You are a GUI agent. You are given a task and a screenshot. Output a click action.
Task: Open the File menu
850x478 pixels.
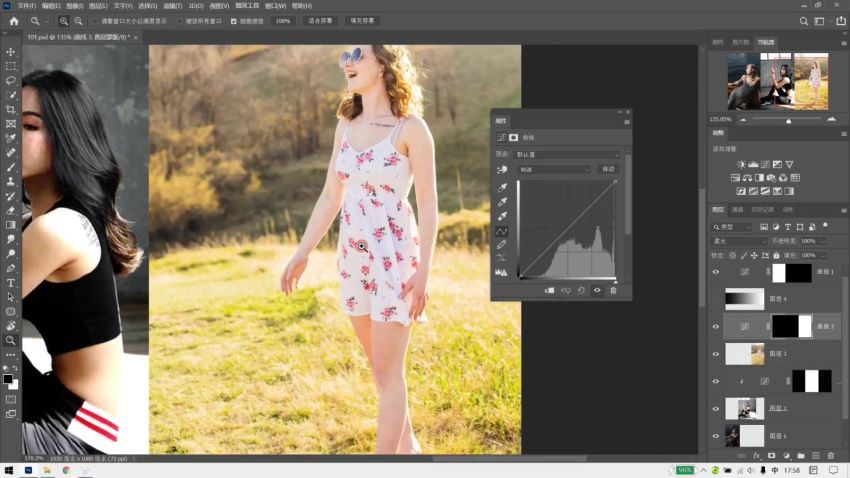tap(27, 5)
